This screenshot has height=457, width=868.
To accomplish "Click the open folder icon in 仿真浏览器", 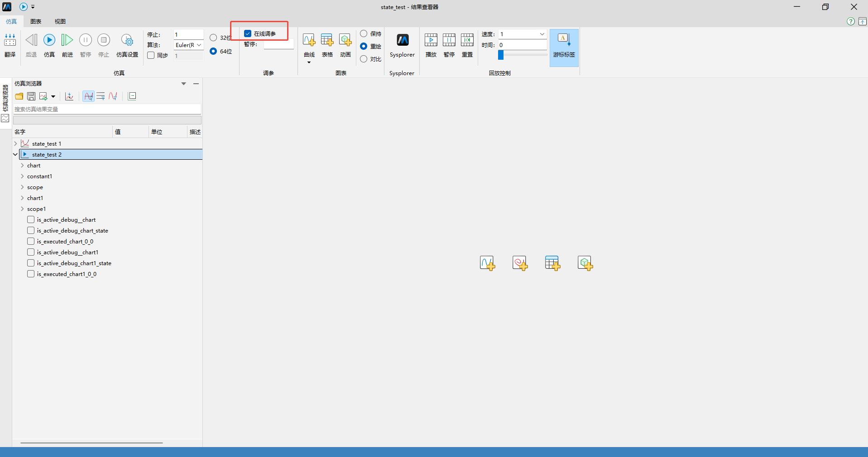I will click(19, 96).
